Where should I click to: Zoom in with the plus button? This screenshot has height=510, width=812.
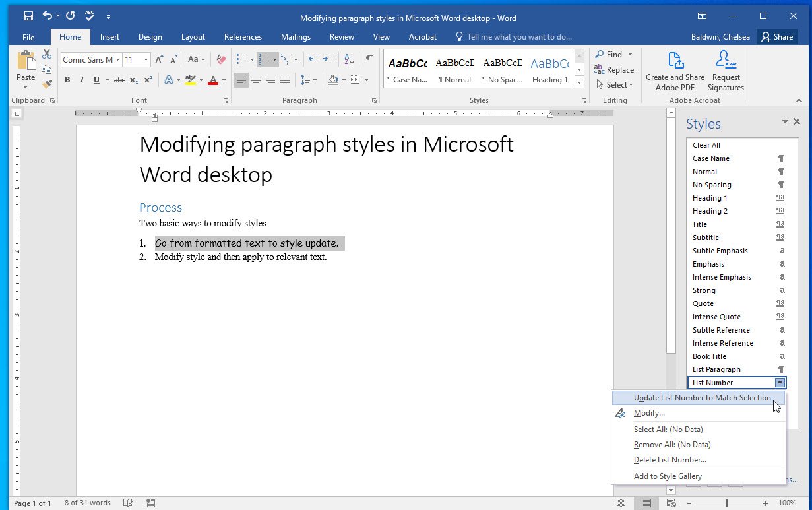click(x=765, y=503)
